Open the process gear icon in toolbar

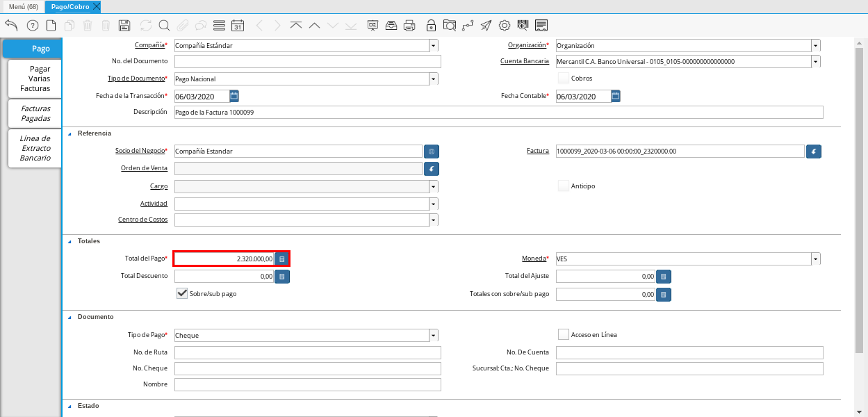point(505,26)
